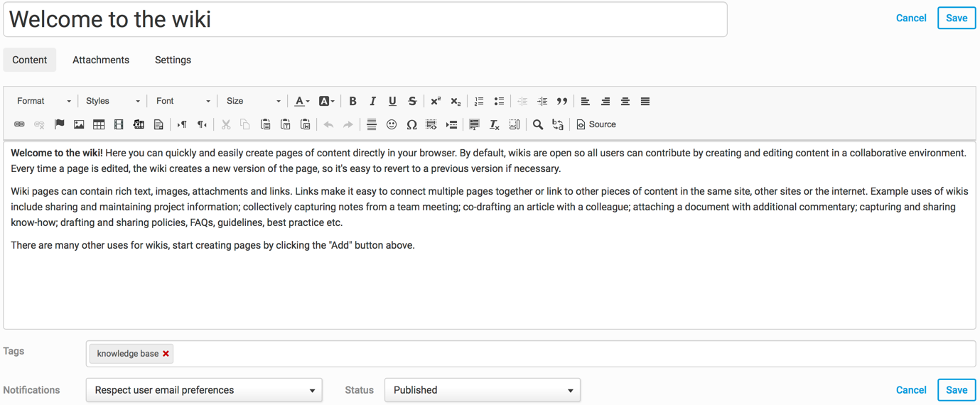Screen dimensions: 980x405
Task: Justify the text alignment
Action: pyautogui.click(x=645, y=101)
